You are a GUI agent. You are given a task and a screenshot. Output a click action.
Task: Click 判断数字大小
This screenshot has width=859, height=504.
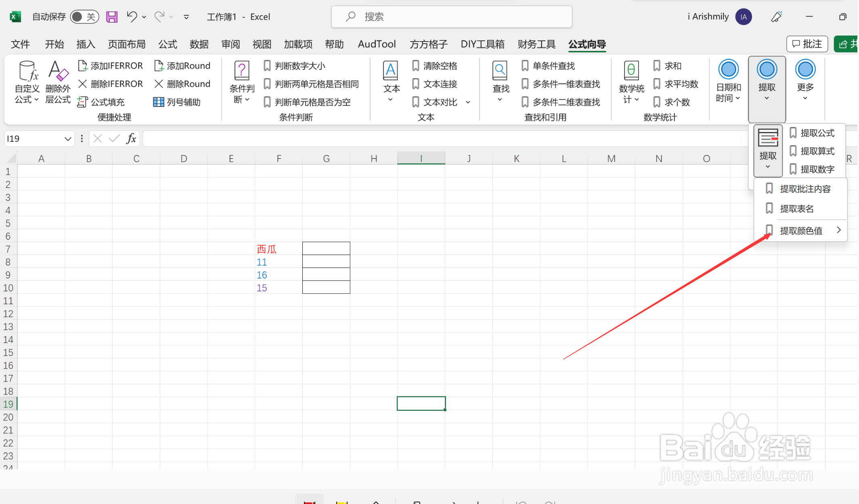(x=294, y=66)
